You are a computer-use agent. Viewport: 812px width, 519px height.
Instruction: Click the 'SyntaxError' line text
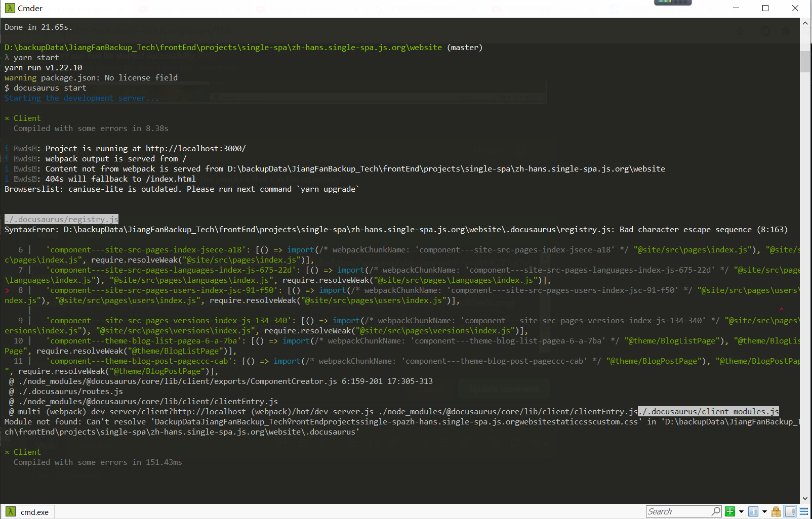tap(396, 229)
